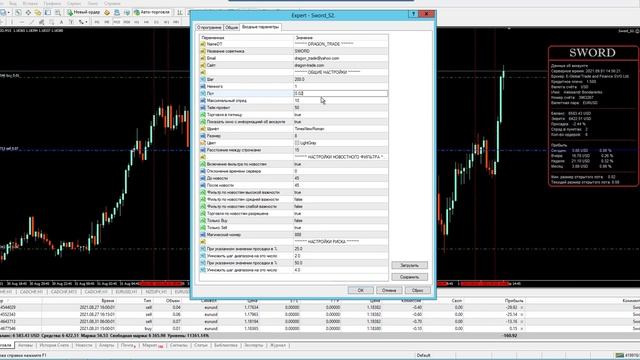Image resolution: width=640 pixels, height=360 pixels.
Task: Open the Справка menu in the menu bar
Action: [112, 3]
